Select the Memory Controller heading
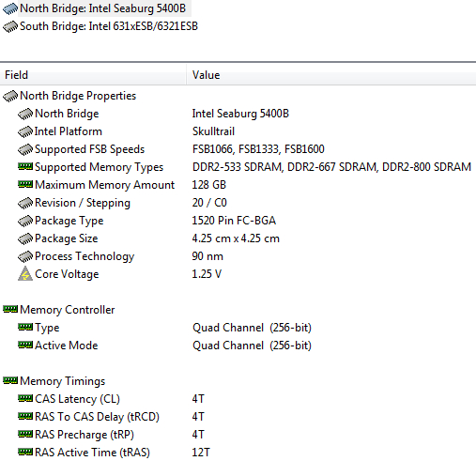The image size is (476, 461). 68,310
